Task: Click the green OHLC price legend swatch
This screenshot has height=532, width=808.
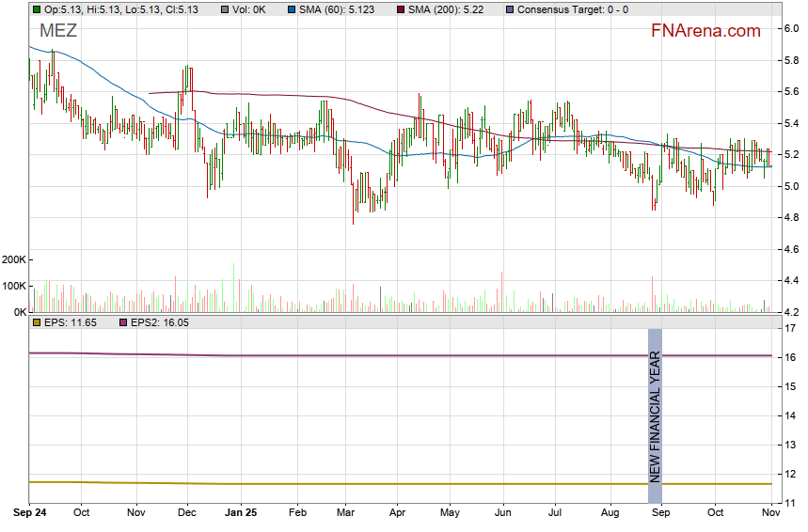Action: 37,9
